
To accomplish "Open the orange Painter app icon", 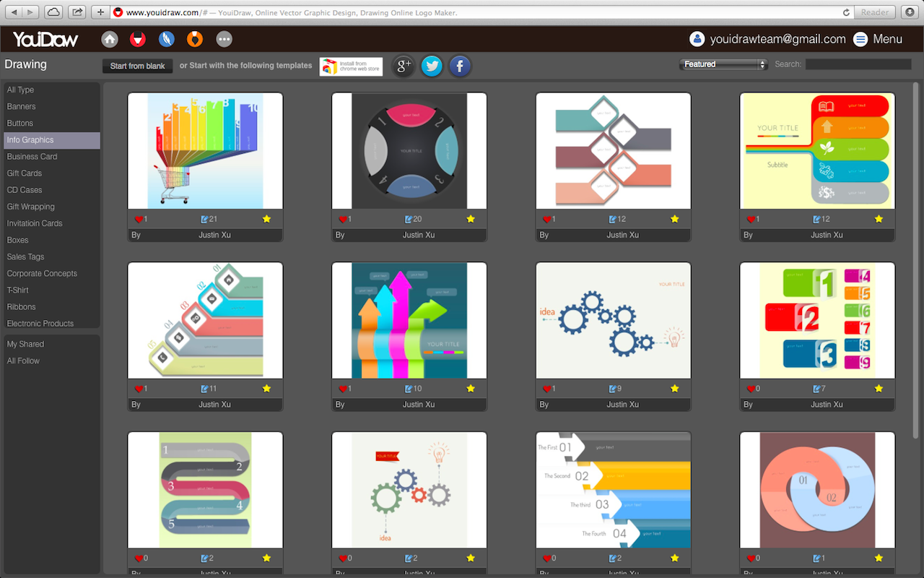I will 195,39.
